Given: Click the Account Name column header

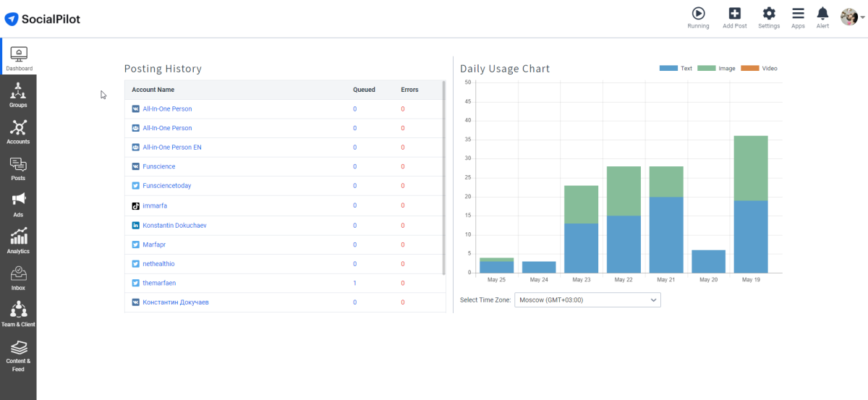Looking at the screenshot, I should click(153, 90).
